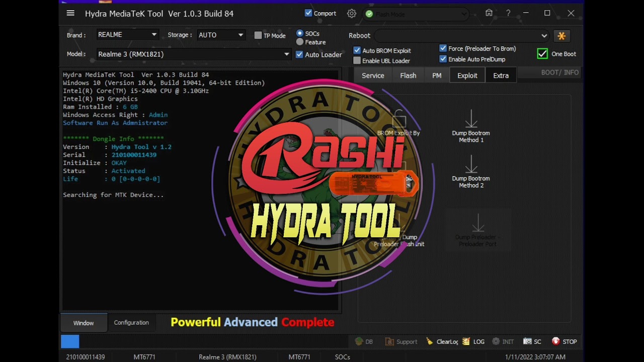Toggle Force (Preloader To Brom) checkbox
Screen dimensions: 644x362
click(x=443, y=48)
